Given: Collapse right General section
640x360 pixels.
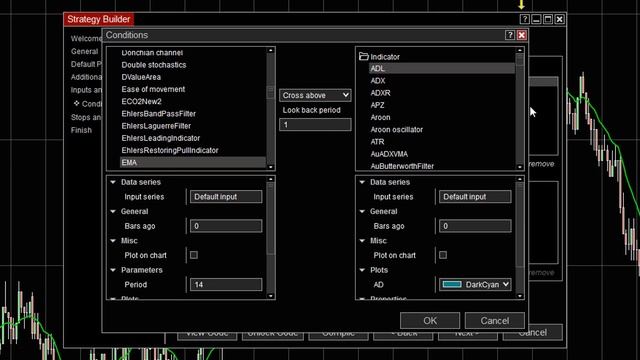Looking at the screenshot, I should [362, 211].
